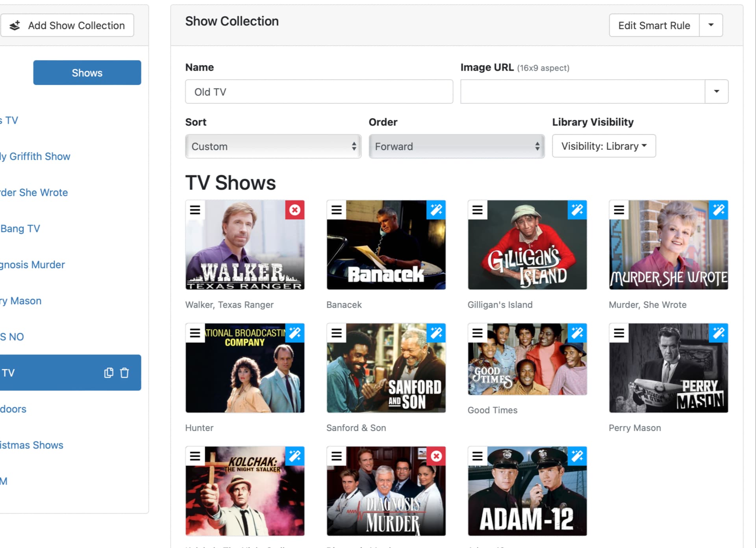Click the Add Show Collection button

67,25
